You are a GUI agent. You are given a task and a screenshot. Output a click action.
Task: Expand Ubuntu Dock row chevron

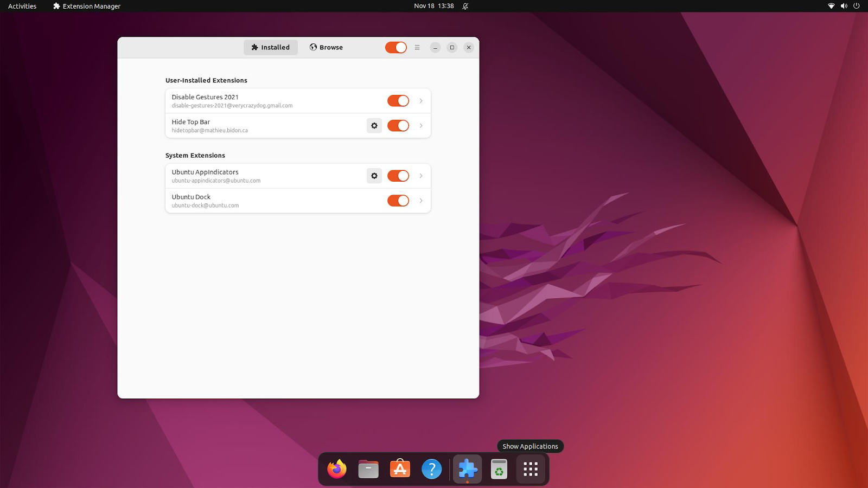421,201
